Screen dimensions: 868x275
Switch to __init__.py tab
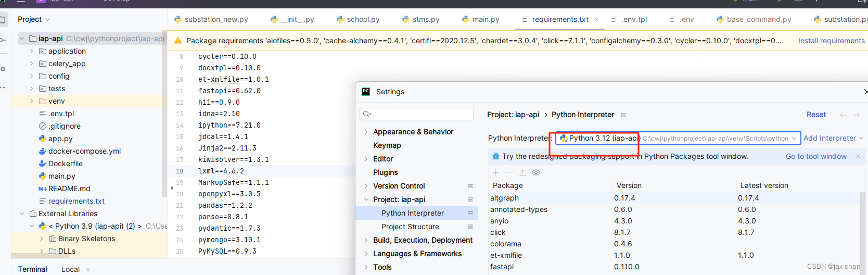(292, 19)
